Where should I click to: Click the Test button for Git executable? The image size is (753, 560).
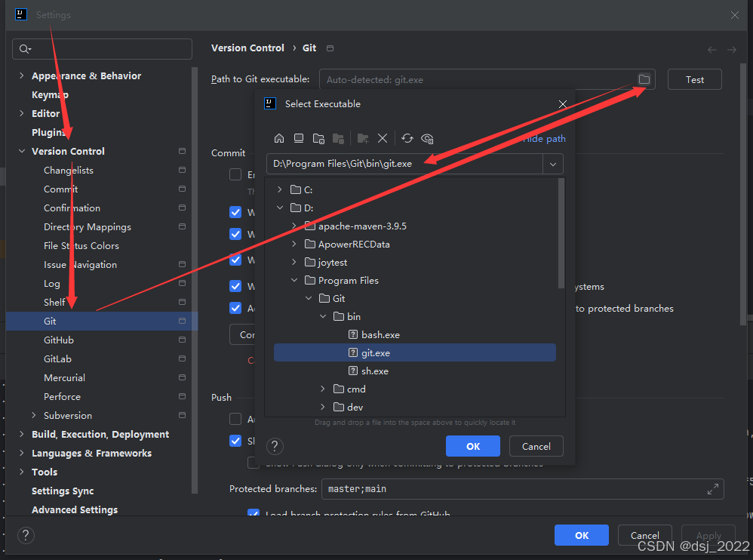pos(694,79)
